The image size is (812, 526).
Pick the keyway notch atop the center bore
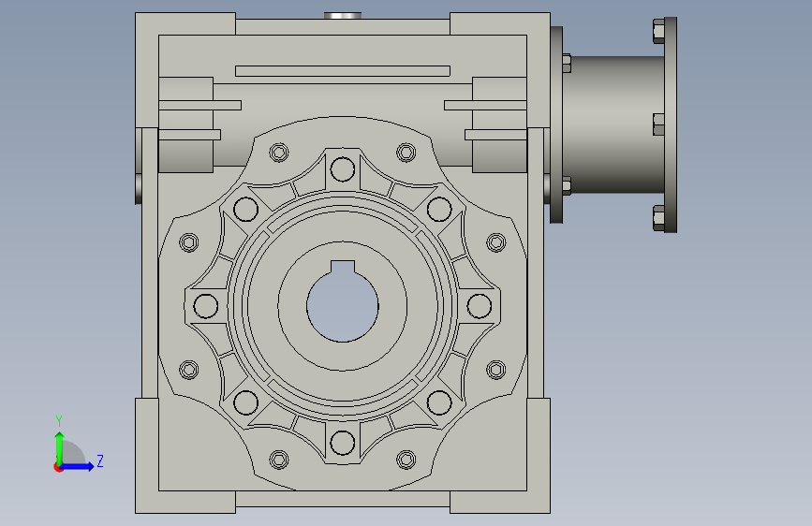(x=342, y=266)
